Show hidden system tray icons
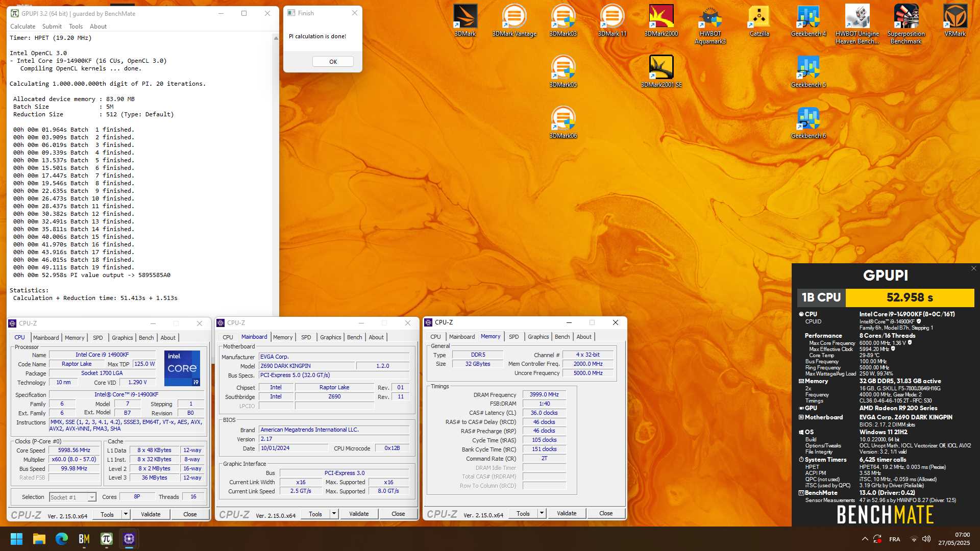980x551 pixels. (865, 539)
